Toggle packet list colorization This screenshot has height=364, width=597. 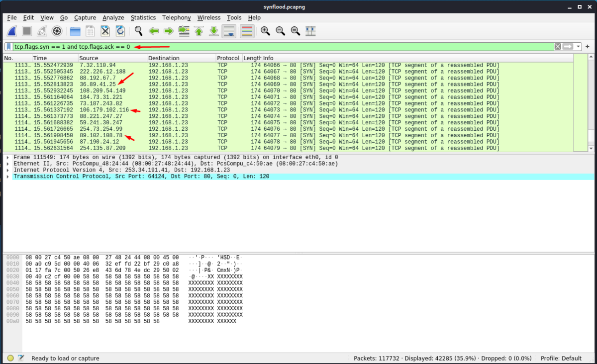point(247,31)
